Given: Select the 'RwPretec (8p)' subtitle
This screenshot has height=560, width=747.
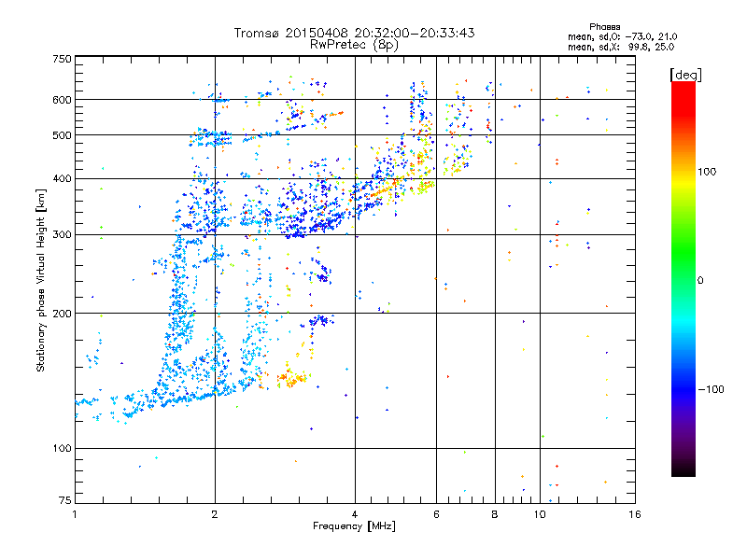Looking at the screenshot, I should [x=354, y=45].
